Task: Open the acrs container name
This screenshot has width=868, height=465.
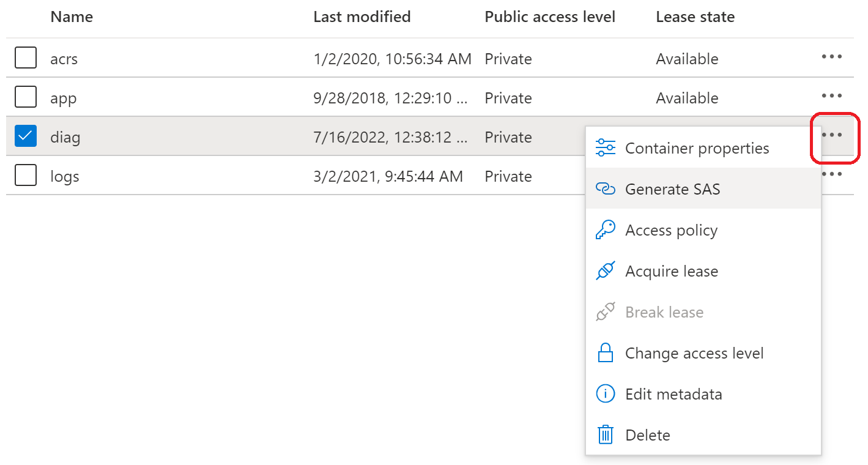Action: (64, 59)
